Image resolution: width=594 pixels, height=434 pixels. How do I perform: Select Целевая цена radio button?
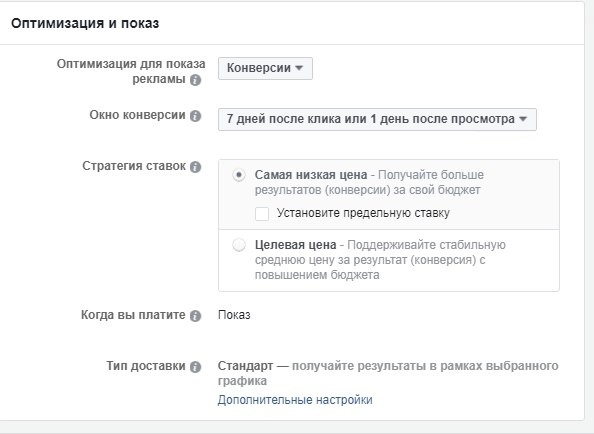click(x=239, y=245)
